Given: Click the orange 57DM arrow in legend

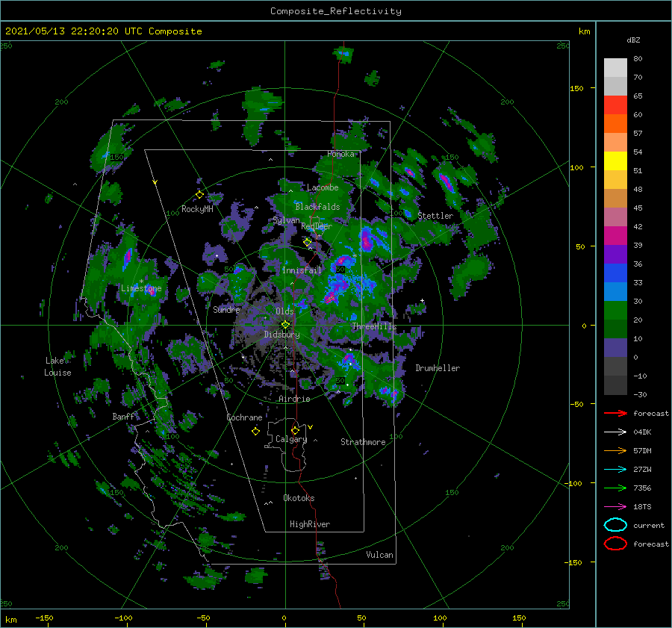Looking at the screenshot, I should pyautogui.click(x=615, y=450).
